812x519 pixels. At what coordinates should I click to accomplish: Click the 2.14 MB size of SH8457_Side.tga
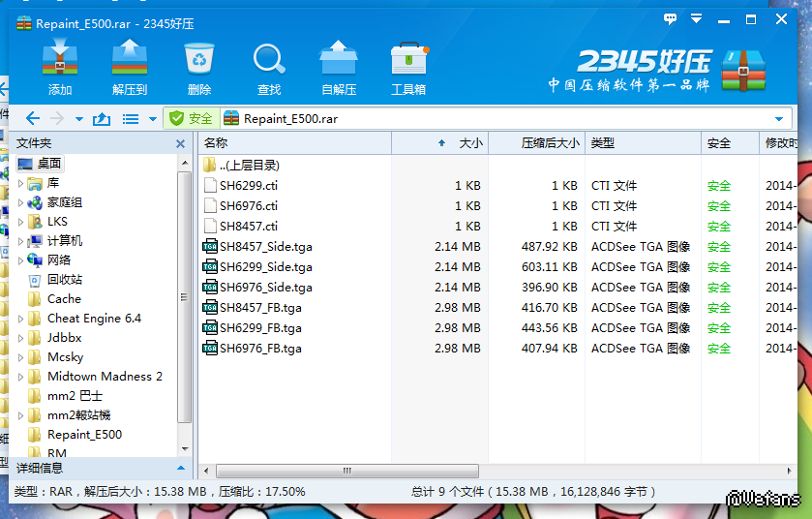pyautogui.click(x=457, y=247)
